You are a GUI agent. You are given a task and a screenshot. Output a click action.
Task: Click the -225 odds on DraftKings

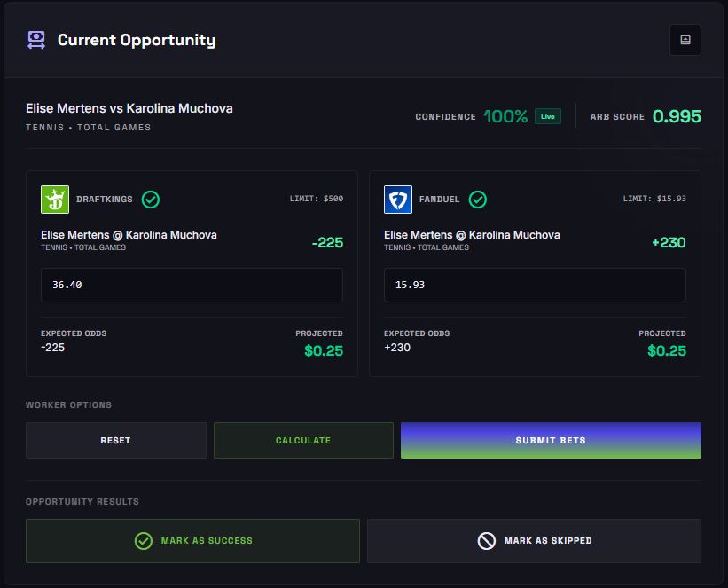[327, 242]
